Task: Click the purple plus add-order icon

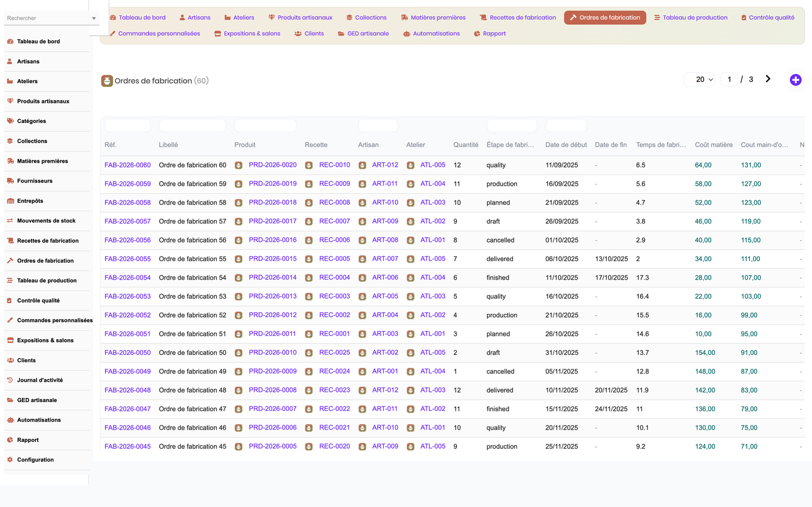Action: 795,80
